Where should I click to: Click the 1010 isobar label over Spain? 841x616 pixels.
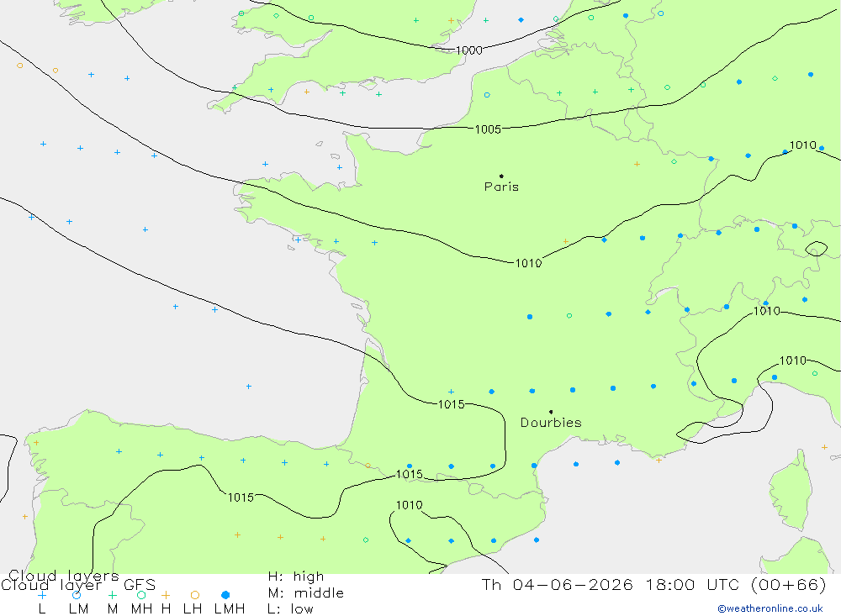tap(410, 505)
